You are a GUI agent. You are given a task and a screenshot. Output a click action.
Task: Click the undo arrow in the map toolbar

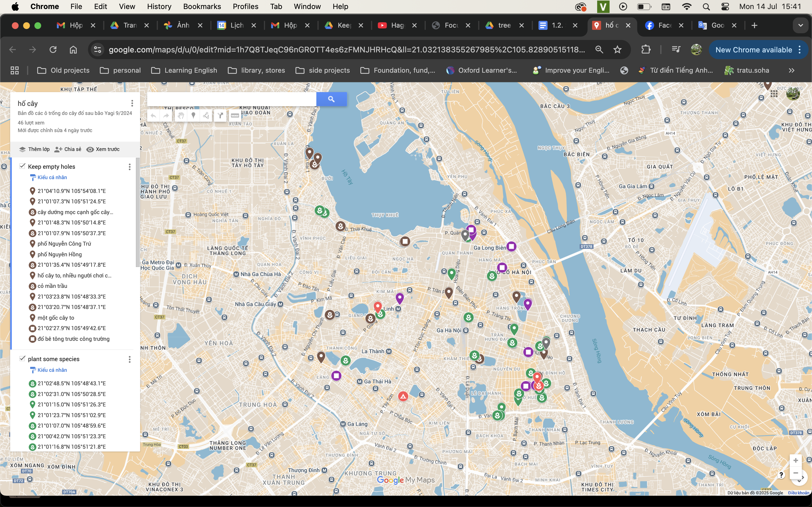pos(153,116)
